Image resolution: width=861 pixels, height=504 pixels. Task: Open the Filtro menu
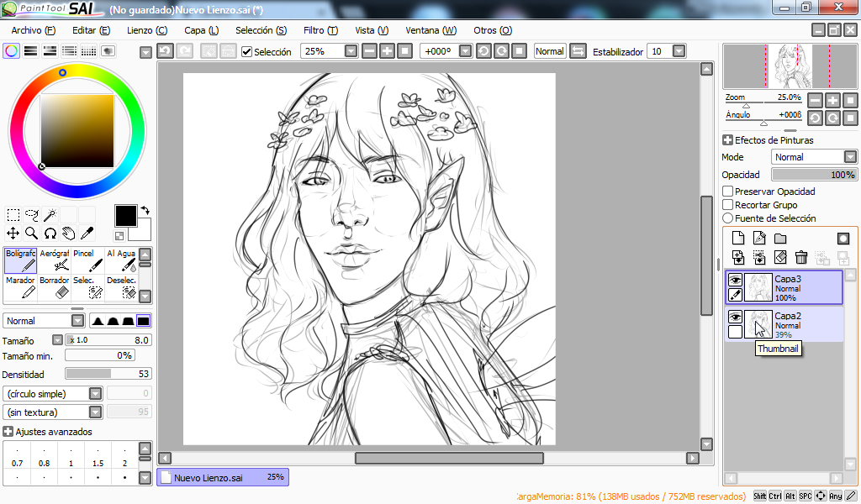pyautogui.click(x=320, y=30)
